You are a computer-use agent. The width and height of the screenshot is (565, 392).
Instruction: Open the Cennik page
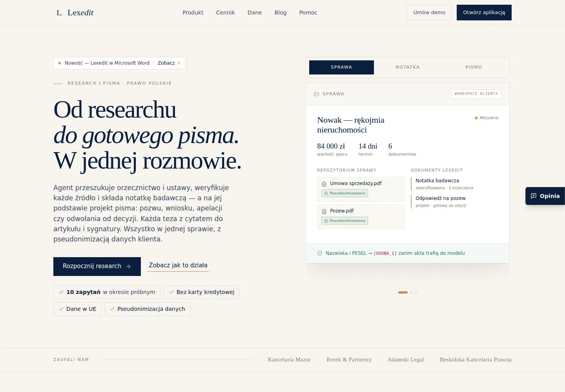coord(226,13)
